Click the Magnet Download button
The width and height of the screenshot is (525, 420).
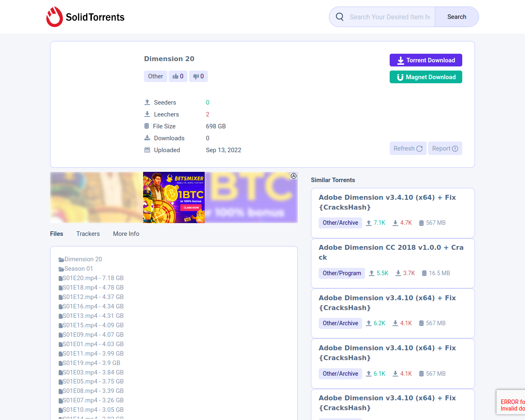click(426, 77)
